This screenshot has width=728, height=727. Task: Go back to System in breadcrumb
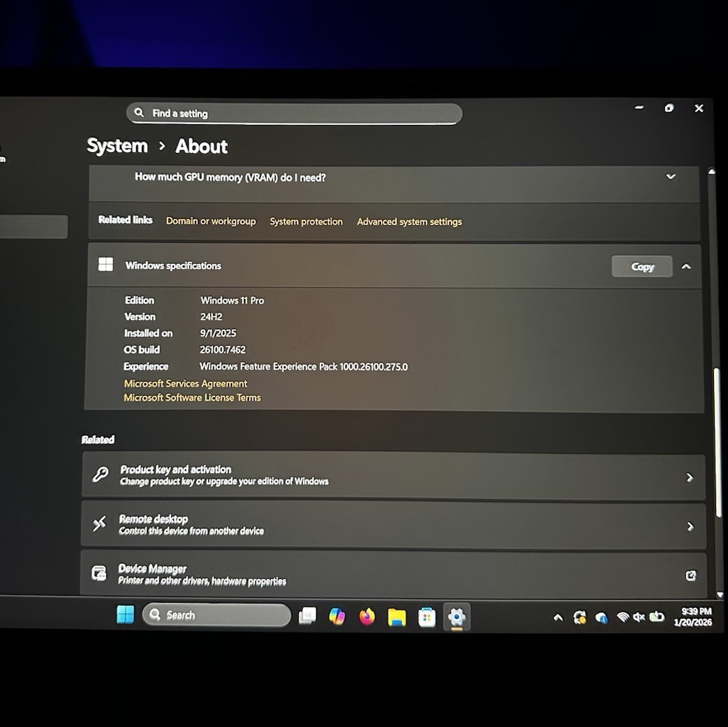[x=117, y=146]
